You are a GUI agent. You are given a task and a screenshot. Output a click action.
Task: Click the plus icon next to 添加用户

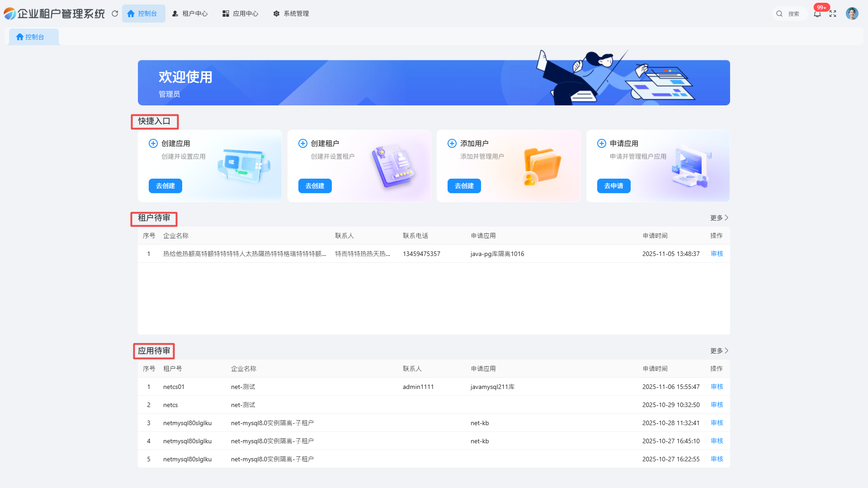click(452, 143)
